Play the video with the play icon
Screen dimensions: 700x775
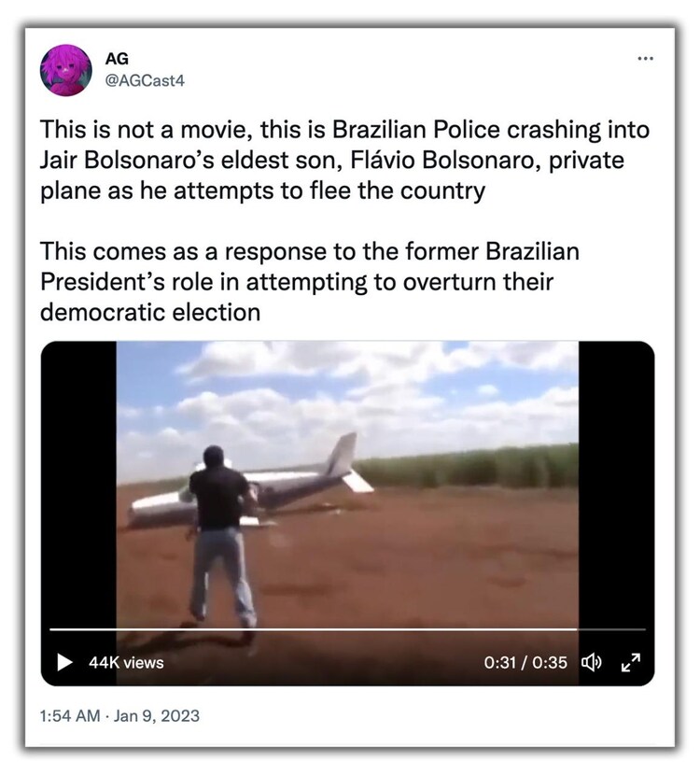coord(64,662)
